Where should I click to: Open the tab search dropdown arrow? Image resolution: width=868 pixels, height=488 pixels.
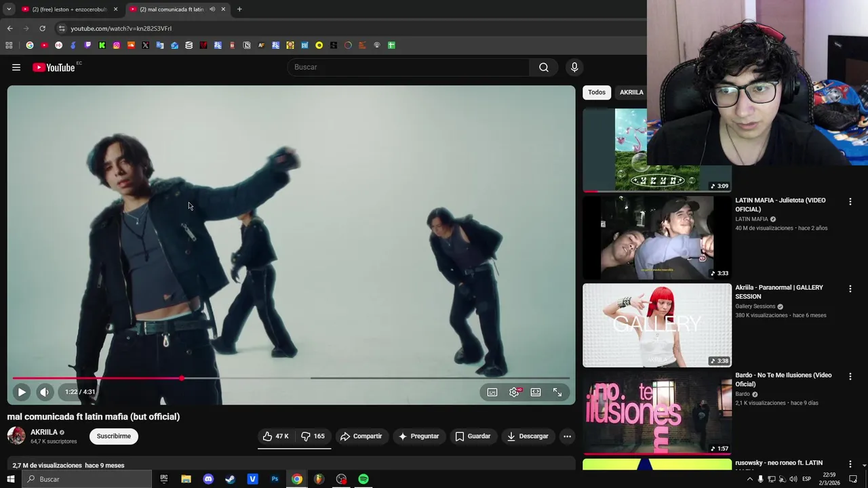[x=9, y=9]
